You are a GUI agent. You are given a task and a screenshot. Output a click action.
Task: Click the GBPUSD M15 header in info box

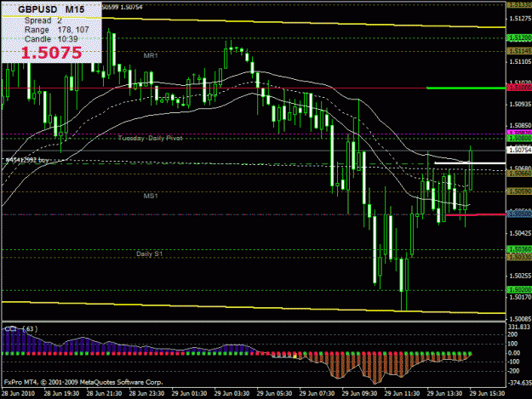pos(51,9)
